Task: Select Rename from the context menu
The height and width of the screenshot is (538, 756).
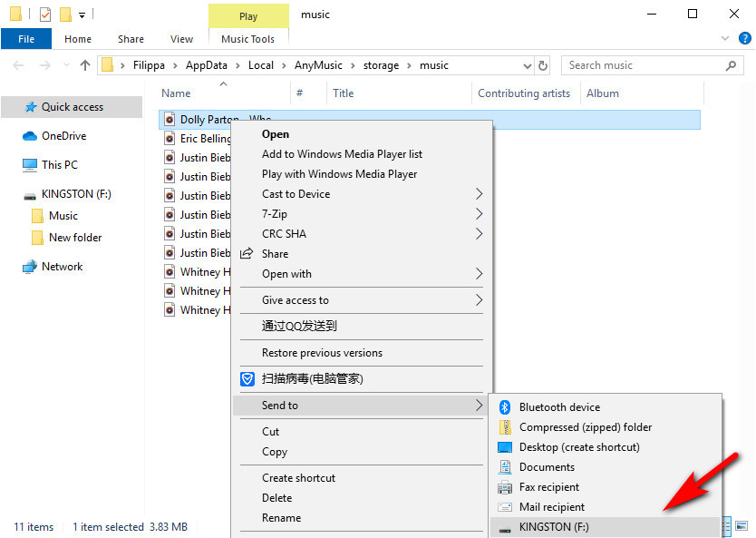Action: (x=281, y=518)
